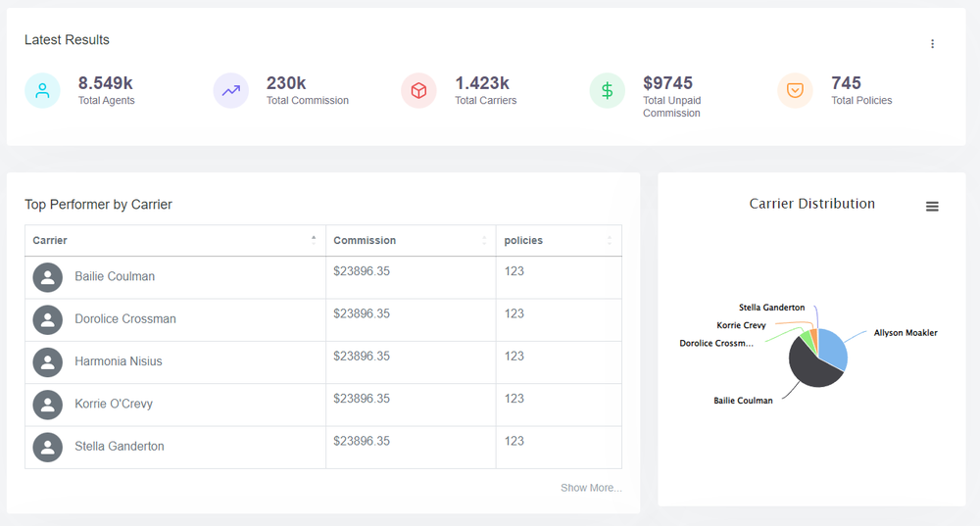Screen dimensions: 980x526
Task: Click the Korrie Crevy chart label
Action: tap(741, 325)
